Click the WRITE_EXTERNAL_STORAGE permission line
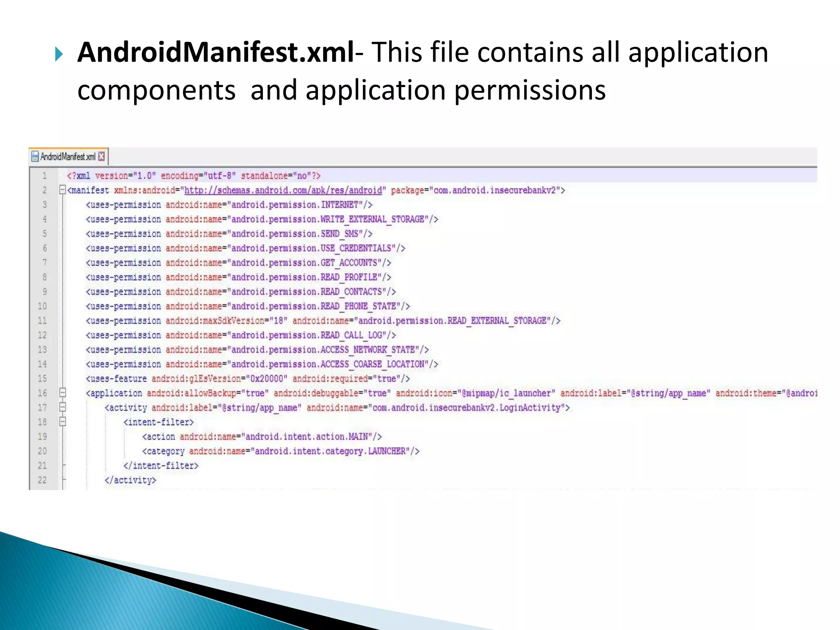The height and width of the screenshot is (630, 840). coord(262,219)
